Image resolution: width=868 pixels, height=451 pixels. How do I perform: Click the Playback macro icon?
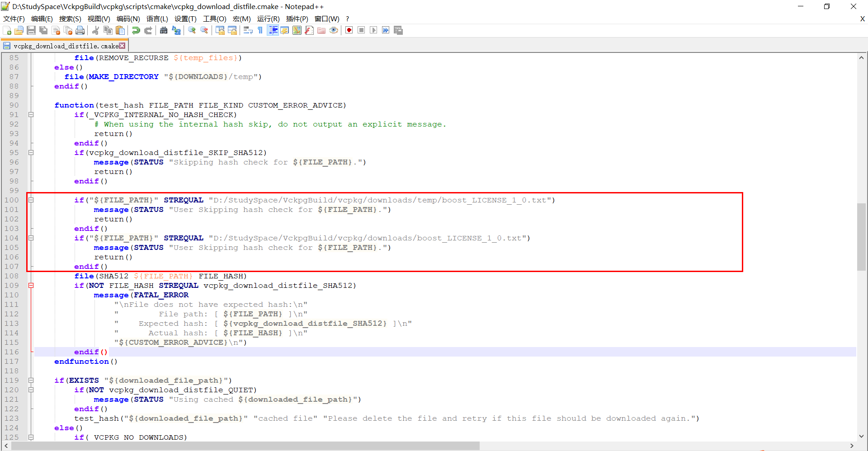(x=373, y=30)
